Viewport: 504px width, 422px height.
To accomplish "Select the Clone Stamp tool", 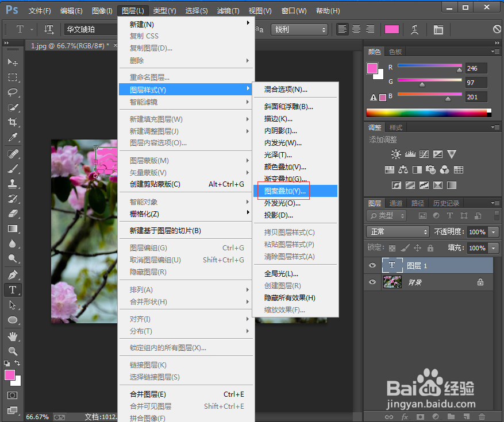I will pos(13,184).
